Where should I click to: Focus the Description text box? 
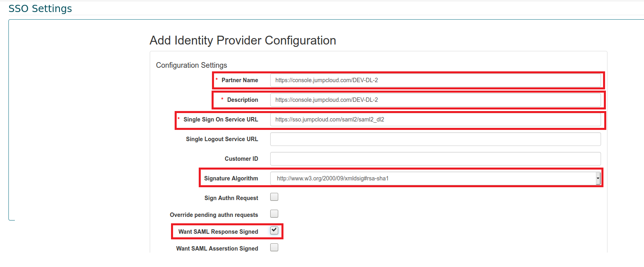pos(435,100)
